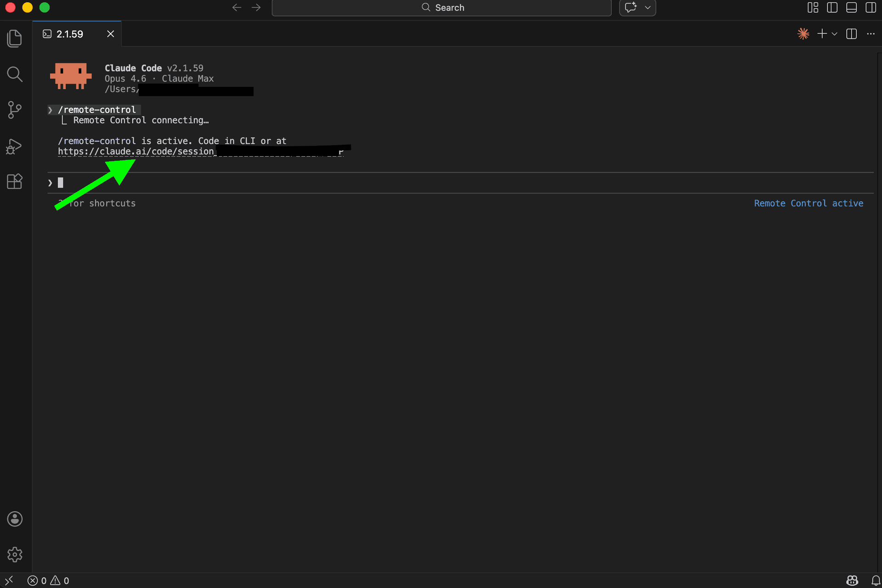Toggle the secondary sidebar
The height and width of the screenshot is (588, 882).
tap(871, 7)
